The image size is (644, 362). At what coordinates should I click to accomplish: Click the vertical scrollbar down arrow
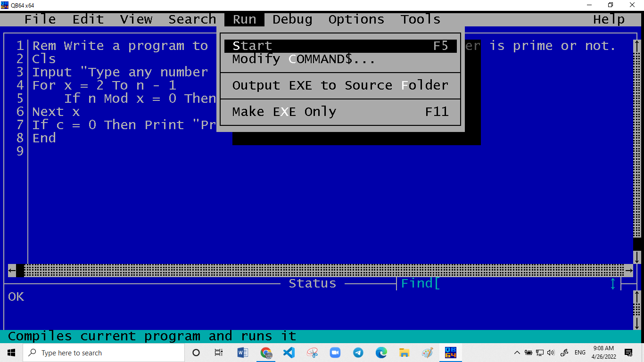(637, 257)
